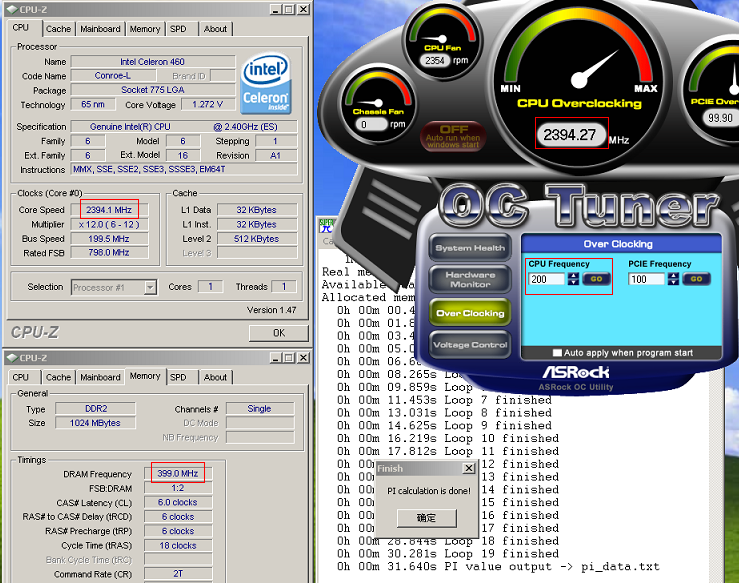Click the 2394.27 MHz readout
This screenshot has height=583, width=739.
pos(571,135)
